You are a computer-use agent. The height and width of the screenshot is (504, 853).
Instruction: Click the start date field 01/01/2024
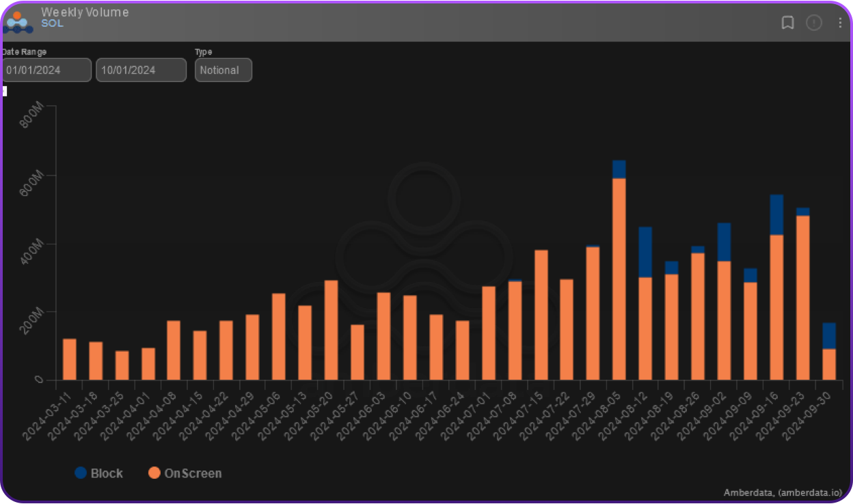(x=46, y=70)
